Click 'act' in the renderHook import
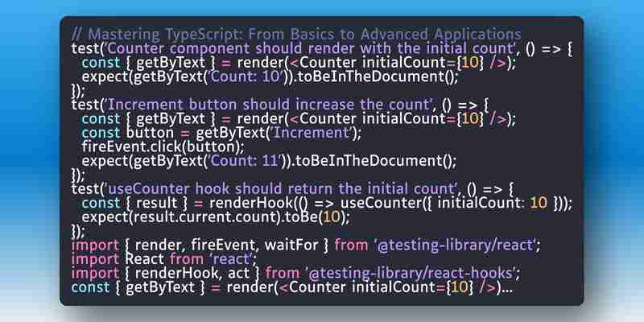 pyautogui.click(x=238, y=273)
